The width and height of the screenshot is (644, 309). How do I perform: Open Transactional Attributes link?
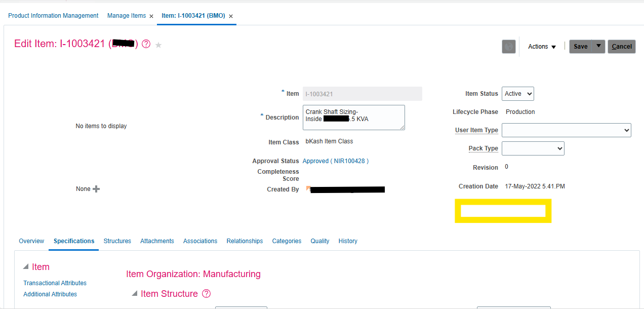(x=55, y=283)
